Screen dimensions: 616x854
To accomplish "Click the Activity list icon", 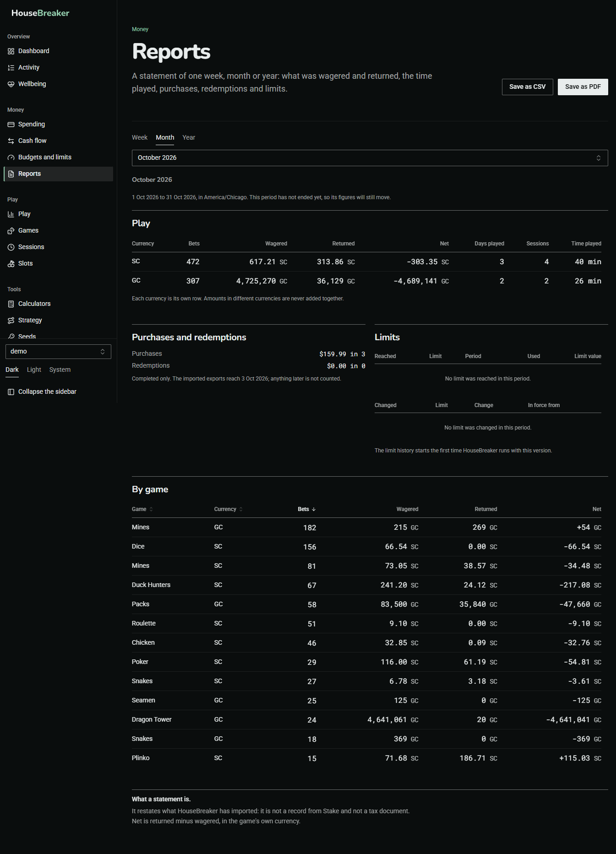I will point(11,68).
